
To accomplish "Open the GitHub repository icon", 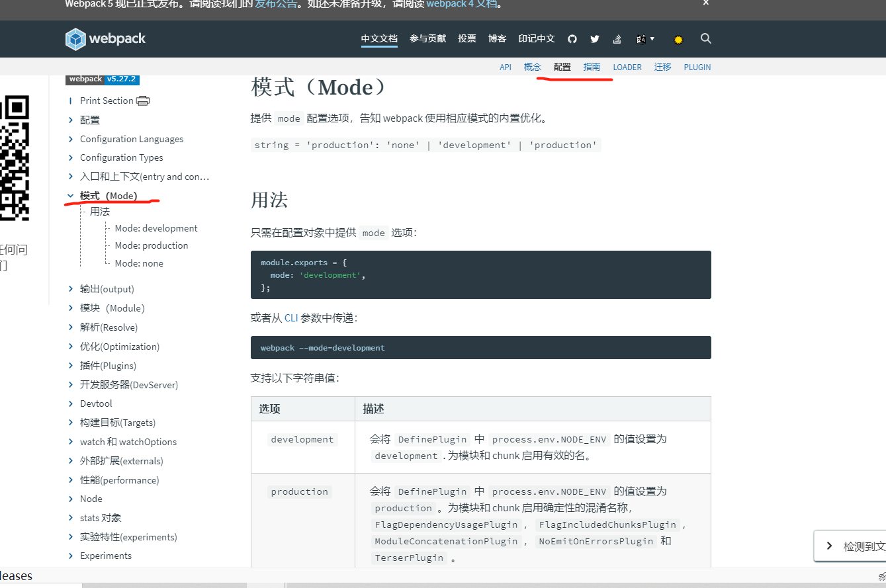I will (x=572, y=39).
